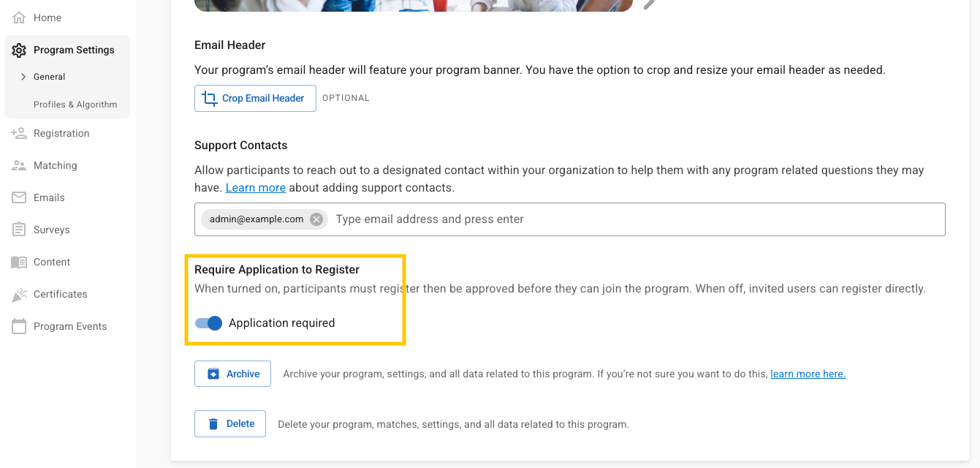Click the Content book icon
The height and width of the screenshot is (468, 980).
(x=19, y=262)
